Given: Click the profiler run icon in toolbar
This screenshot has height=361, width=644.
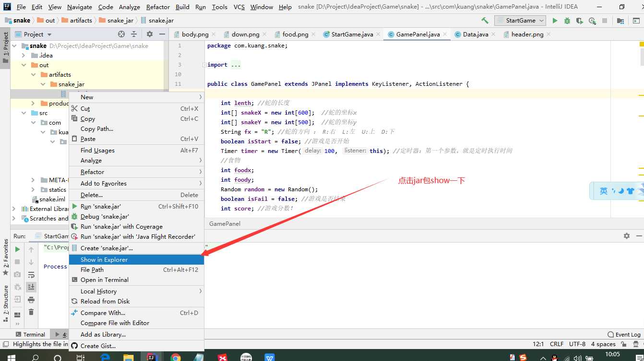Looking at the screenshot, I should pos(592,21).
